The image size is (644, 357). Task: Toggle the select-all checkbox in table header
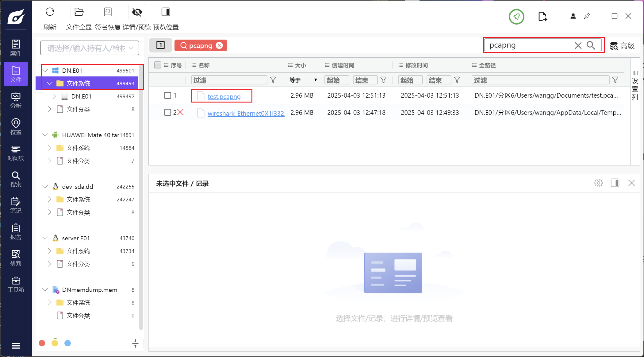click(x=158, y=65)
